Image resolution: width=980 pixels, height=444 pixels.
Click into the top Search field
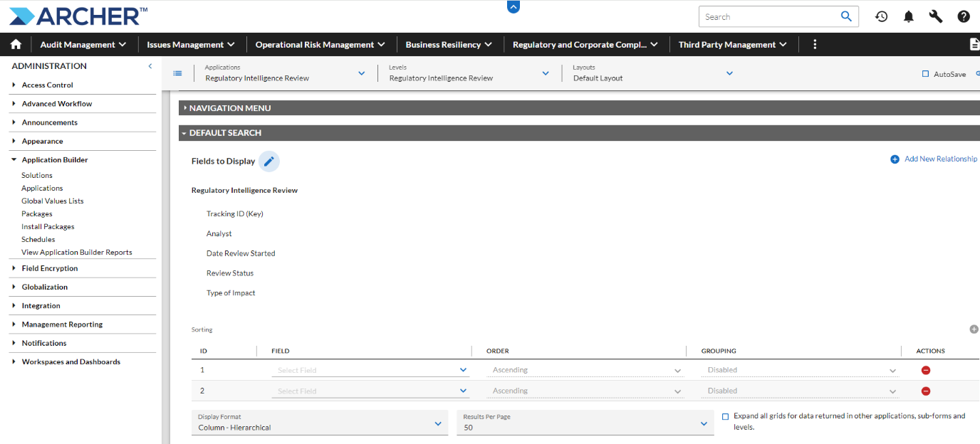point(769,16)
